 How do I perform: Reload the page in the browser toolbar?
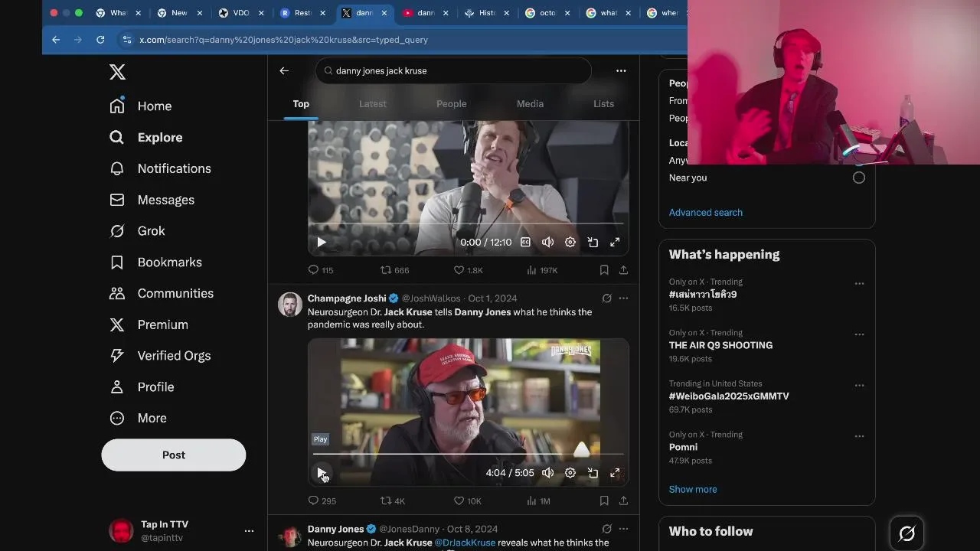point(100,40)
